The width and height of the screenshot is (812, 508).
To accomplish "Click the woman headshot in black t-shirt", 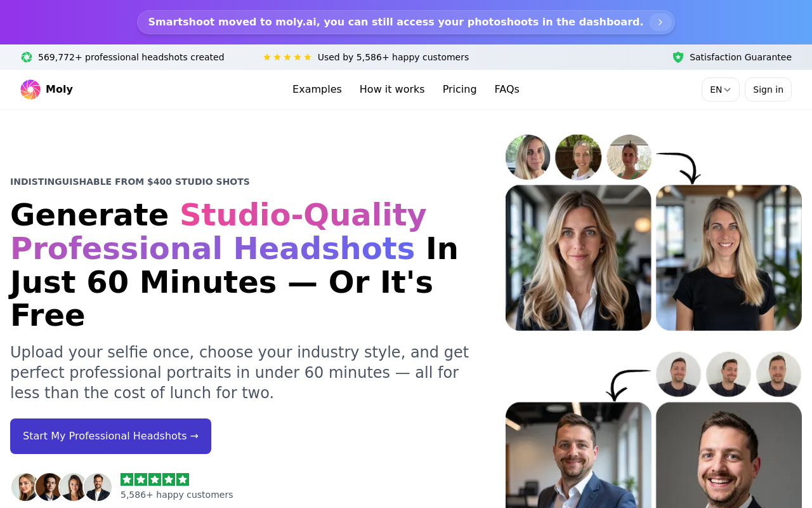I will pos(729,258).
